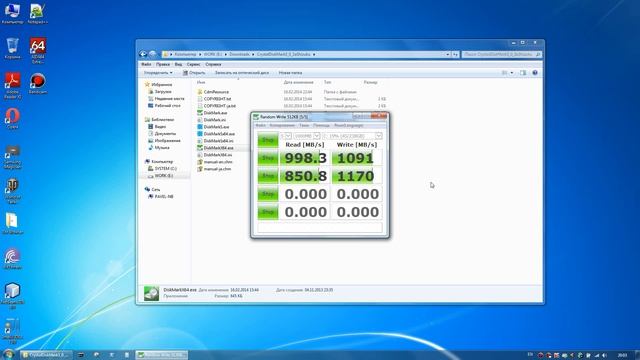This screenshot has height=360, width=640.
Task: Expand Downloads breadcrumb arrow in address bar
Action: tap(253, 54)
